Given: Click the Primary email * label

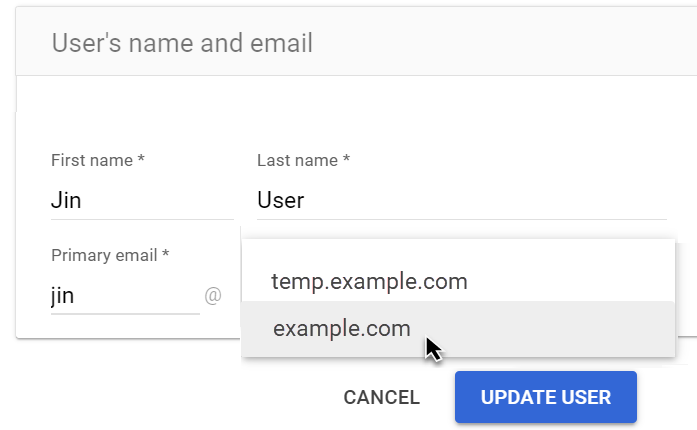Looking at the screenshot, I should 110,255.
